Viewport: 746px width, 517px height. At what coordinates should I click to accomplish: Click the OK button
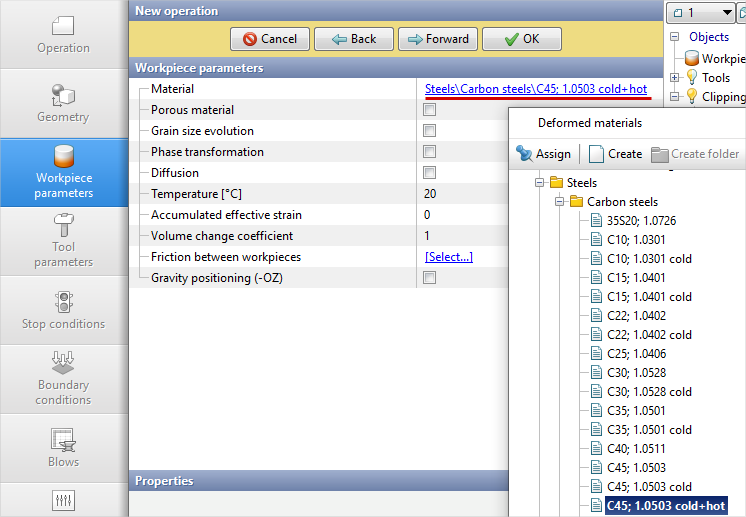[521, 39]
